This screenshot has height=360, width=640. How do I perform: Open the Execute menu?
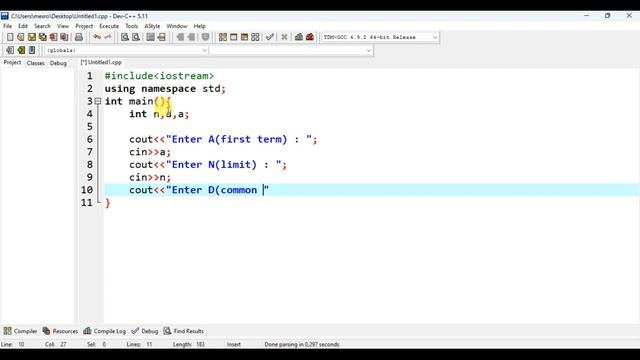click(x=109, y=26)
